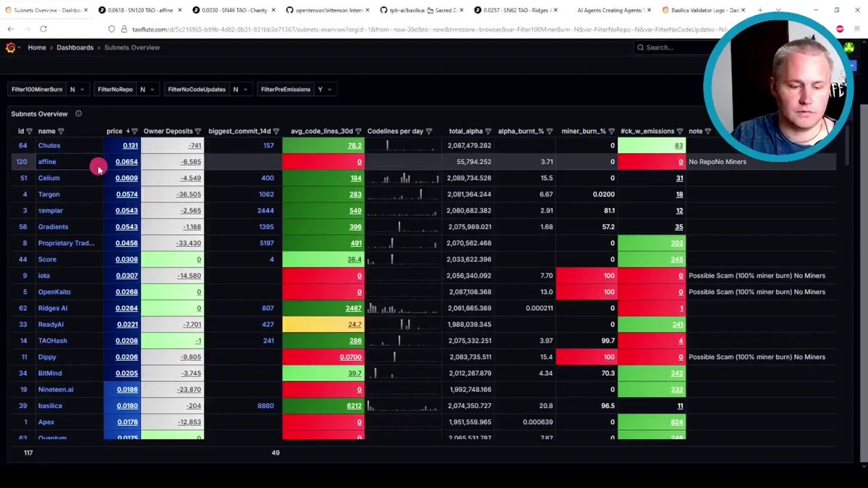Click note text for iota row

point(757,275)
